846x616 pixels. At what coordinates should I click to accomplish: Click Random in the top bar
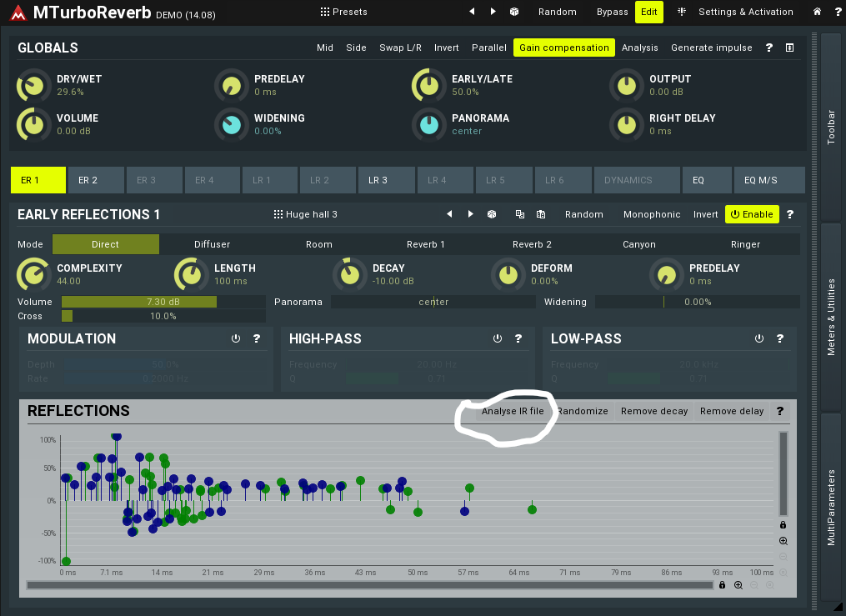tap(558, 12)
